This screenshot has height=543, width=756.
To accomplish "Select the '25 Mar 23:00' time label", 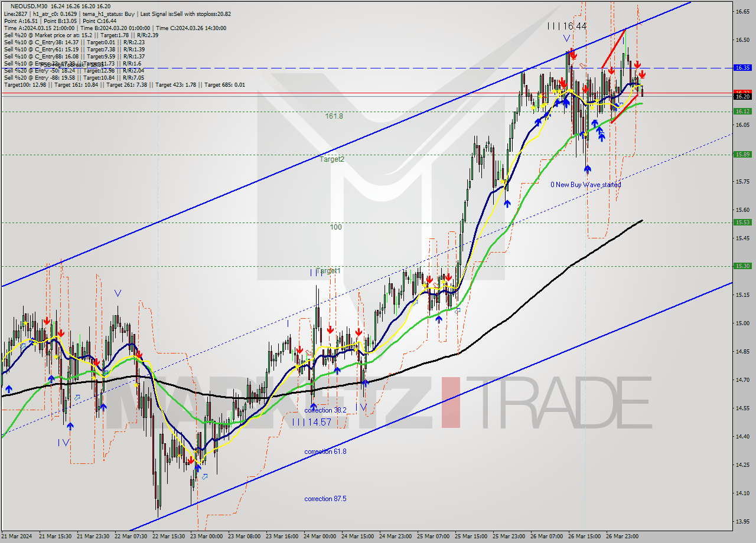I will pyautogui.click(x=509, y=537).
